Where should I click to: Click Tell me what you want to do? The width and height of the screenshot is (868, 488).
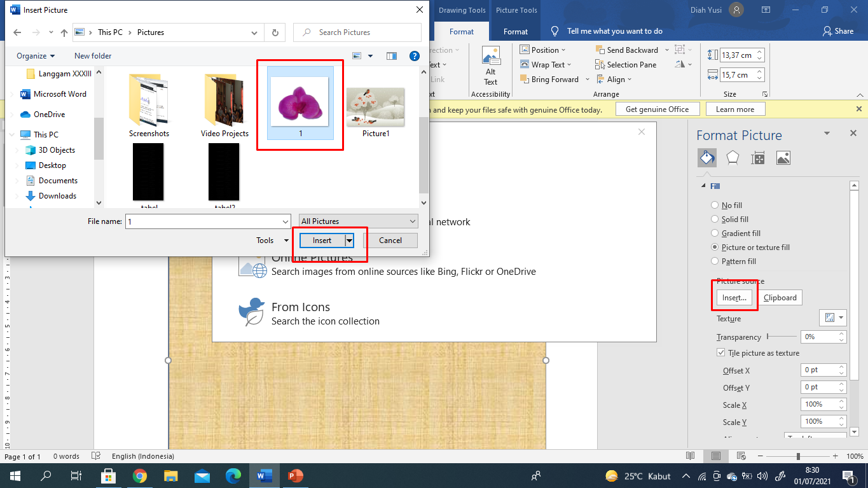pos(614,31)
